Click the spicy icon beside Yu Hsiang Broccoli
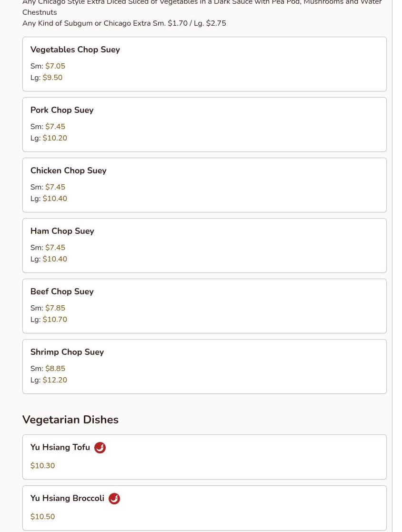 [114, 498]
